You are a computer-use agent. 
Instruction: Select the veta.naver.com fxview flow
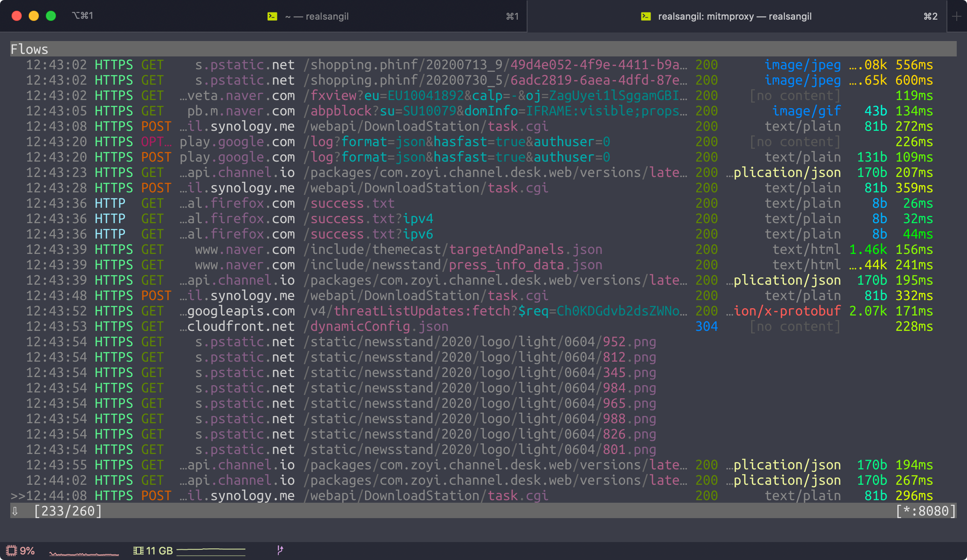coord(483,95)
